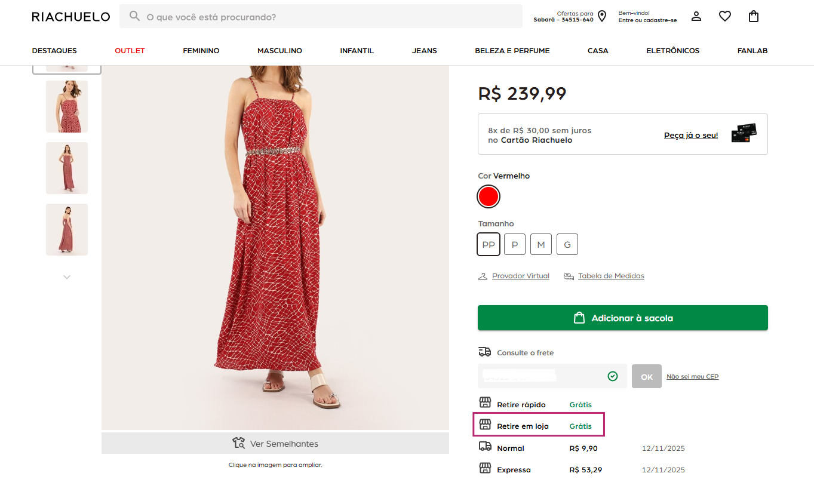
Task: Click the truck icon beside Consulte o frete
Action: click(x=486, y=351)
